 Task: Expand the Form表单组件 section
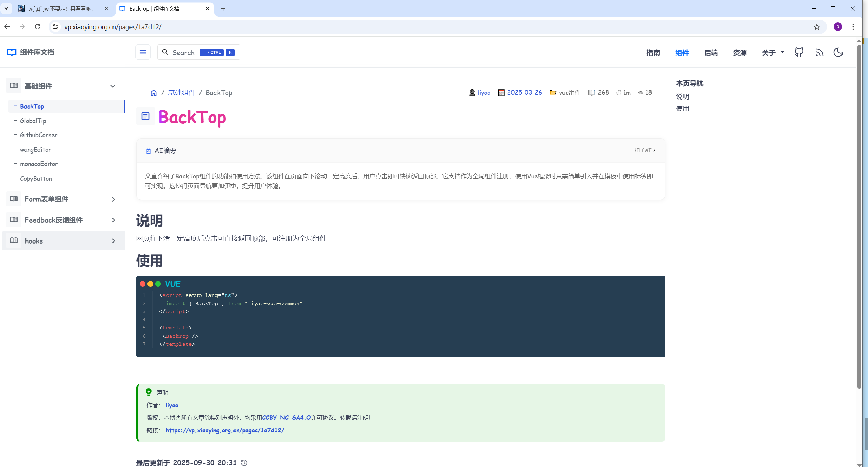point(113,199)
